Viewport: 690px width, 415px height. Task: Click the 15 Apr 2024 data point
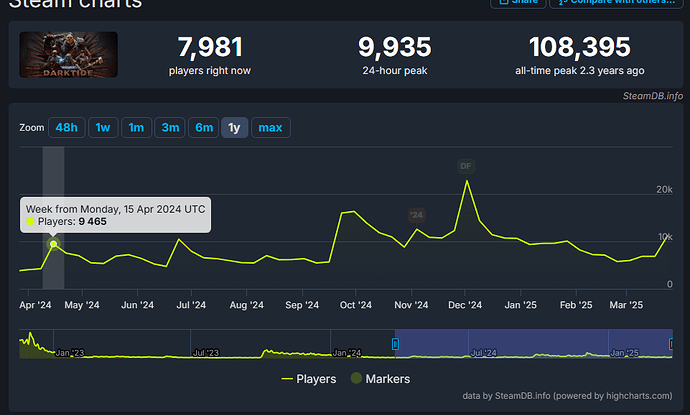click(x=53, y=244)
